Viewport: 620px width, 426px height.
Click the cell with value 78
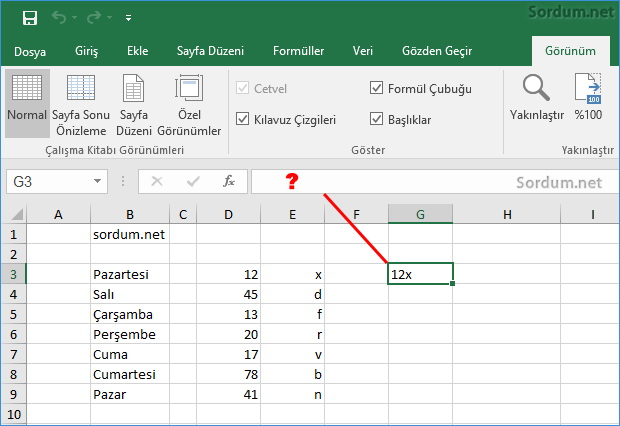[x=229, y=374]
